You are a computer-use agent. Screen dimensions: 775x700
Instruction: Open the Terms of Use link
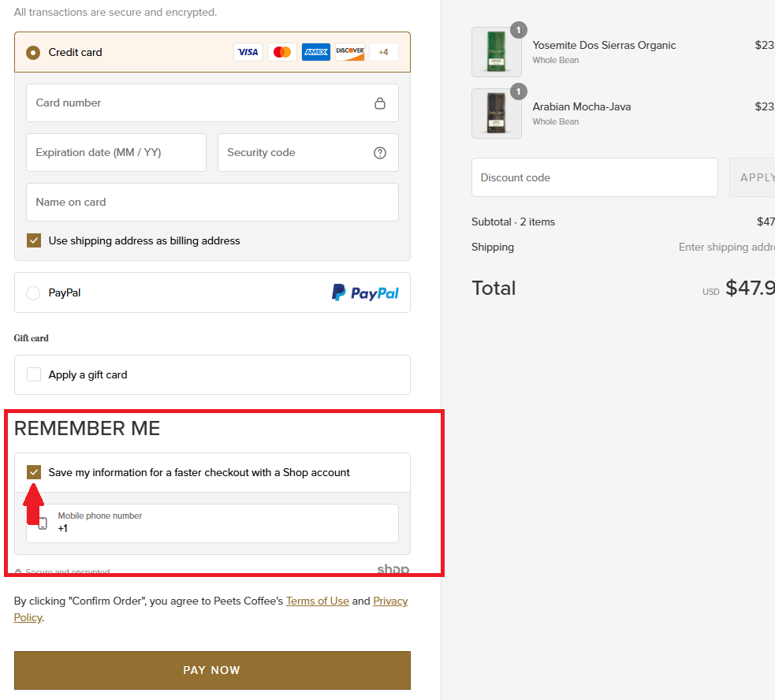point(317,601)
